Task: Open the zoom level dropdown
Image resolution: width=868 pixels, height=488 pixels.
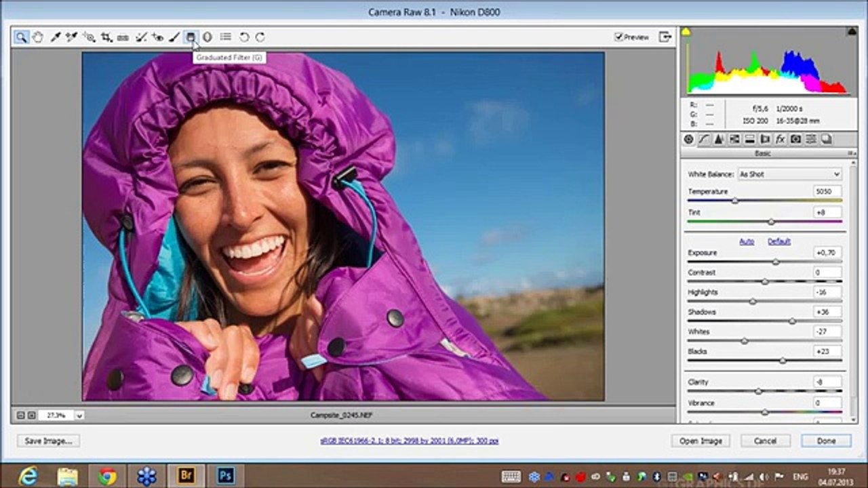Action: (x=79, y=415)
